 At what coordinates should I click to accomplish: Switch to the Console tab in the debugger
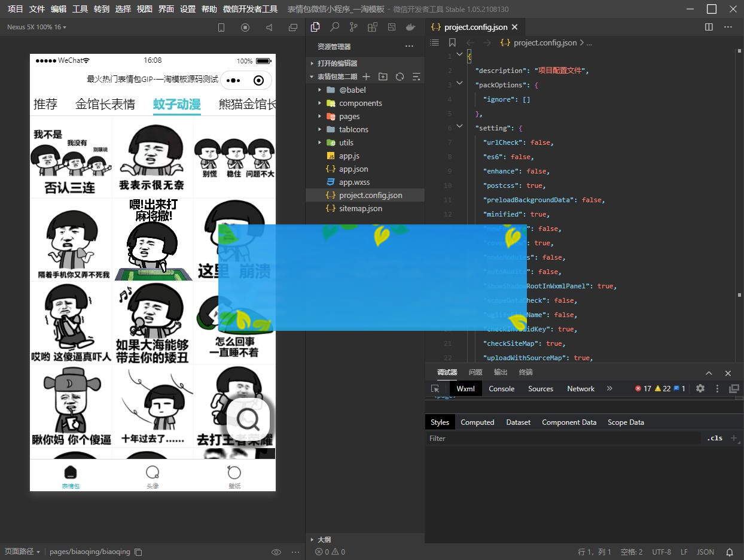click(501, 388)
